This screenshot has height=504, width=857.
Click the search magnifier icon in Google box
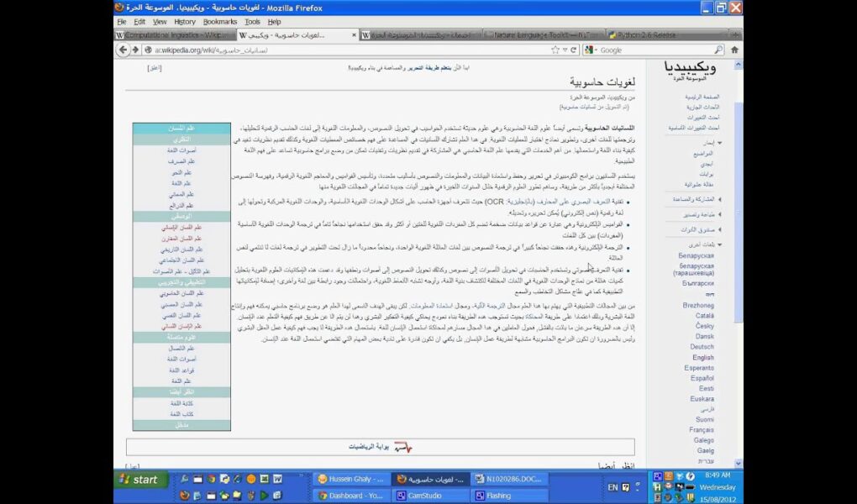(x=718, y=50)
